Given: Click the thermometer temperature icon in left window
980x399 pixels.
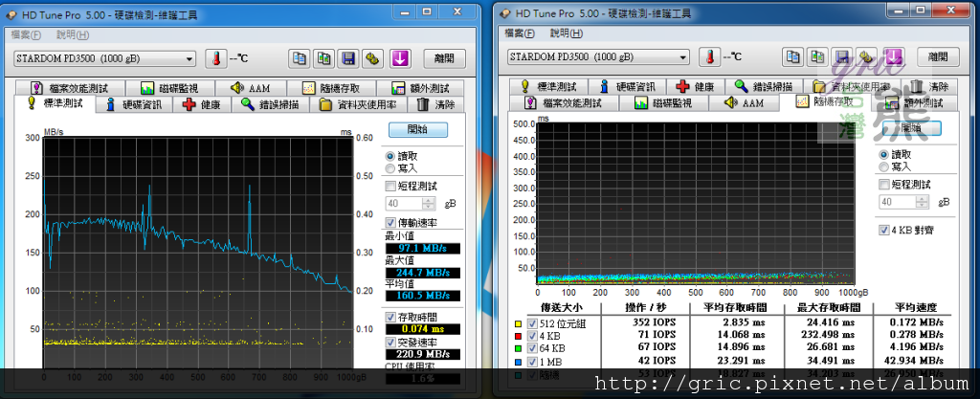Looking at the screenshot, I should pyautogui.click(x=215, y=58).
